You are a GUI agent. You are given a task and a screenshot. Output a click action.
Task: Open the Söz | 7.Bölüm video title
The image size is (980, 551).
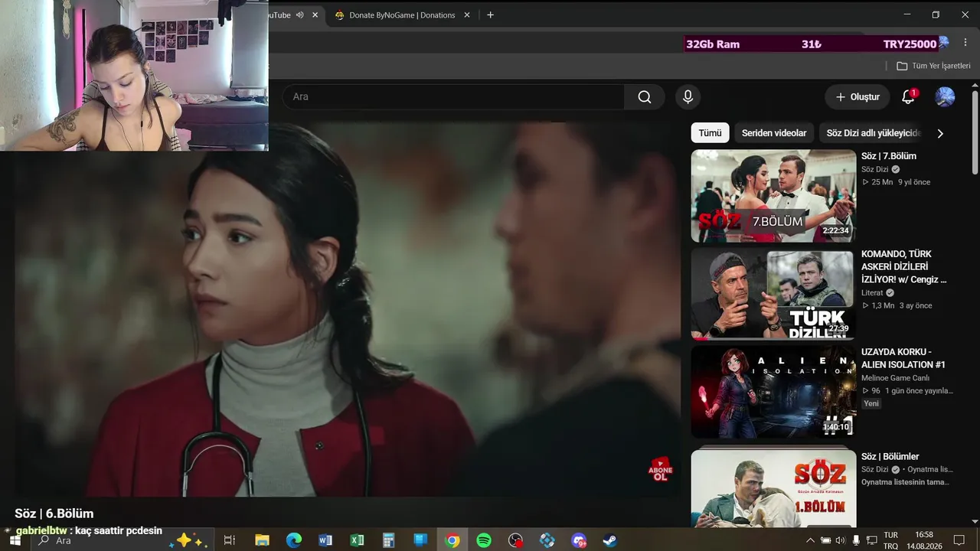[888, 156]
